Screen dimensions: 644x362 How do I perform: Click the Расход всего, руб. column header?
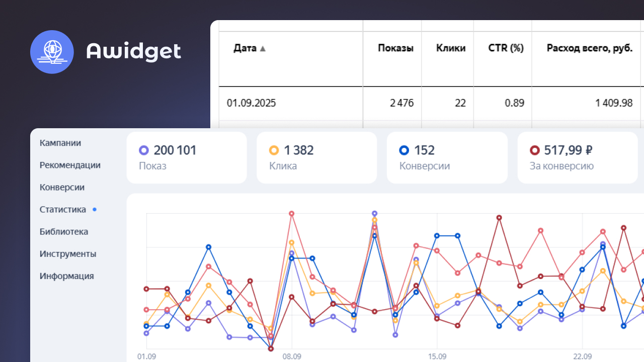(x=589, y=48)
